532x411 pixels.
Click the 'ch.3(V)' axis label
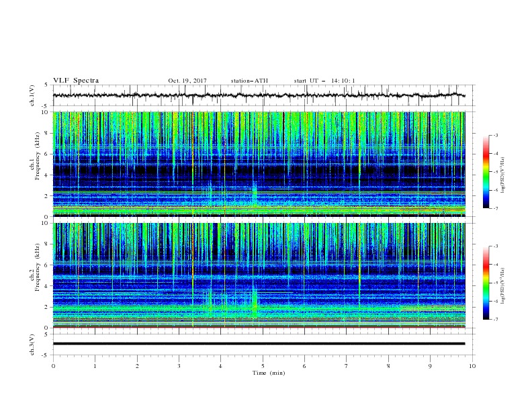pyautogui.click(x=32, y=345)
